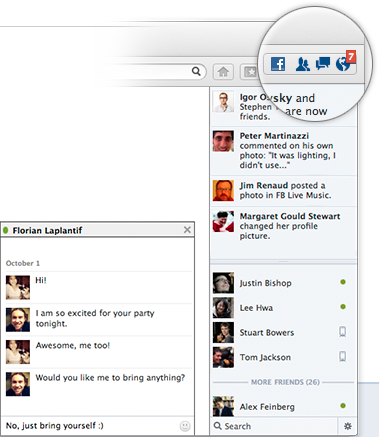Click Peter Martinazzi's name in the ticker

tap(274, 136)
